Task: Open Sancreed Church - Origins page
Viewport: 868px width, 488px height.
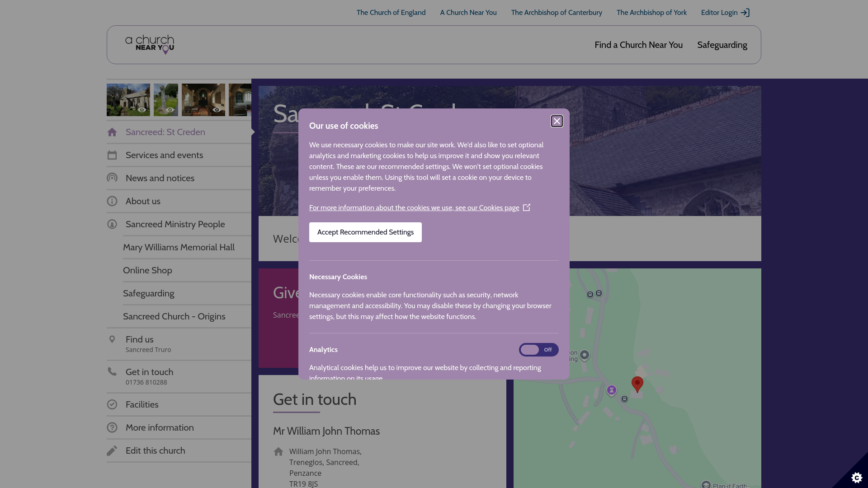Action: 187,316
